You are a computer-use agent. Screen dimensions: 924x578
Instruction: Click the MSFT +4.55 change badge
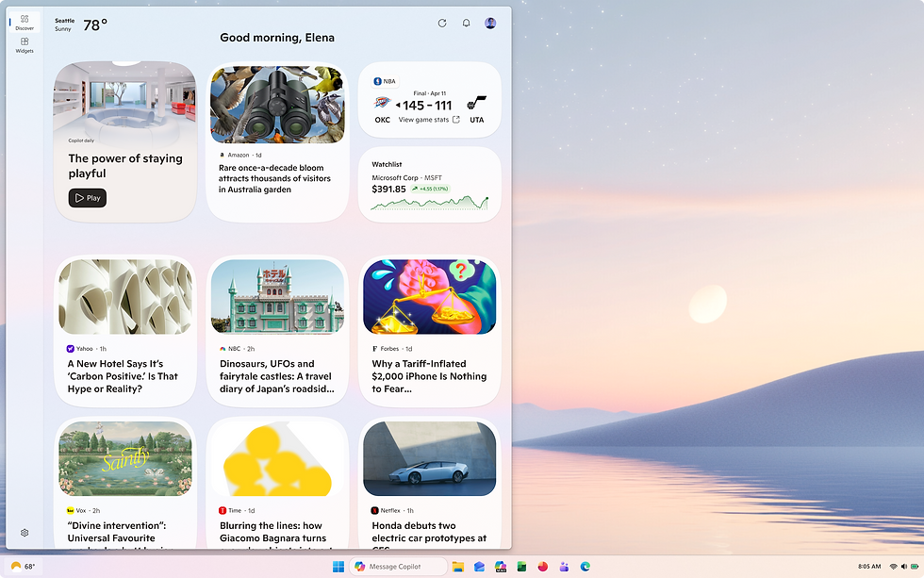click(430, 190)
